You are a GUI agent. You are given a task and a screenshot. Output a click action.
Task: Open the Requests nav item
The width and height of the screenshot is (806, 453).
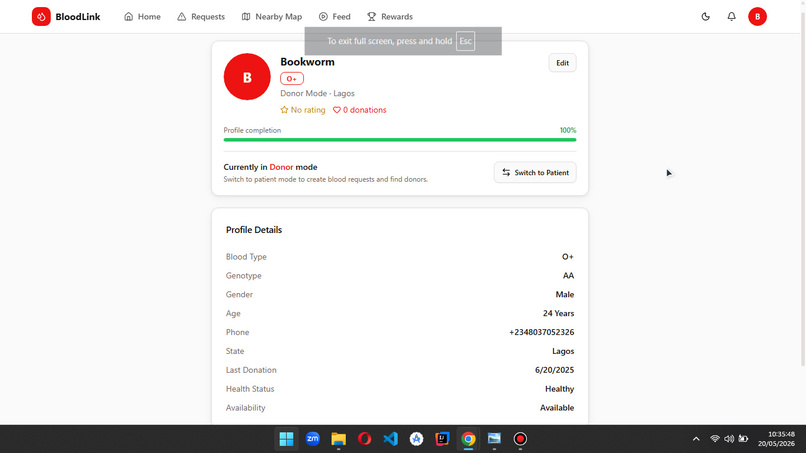pos(201,16)
